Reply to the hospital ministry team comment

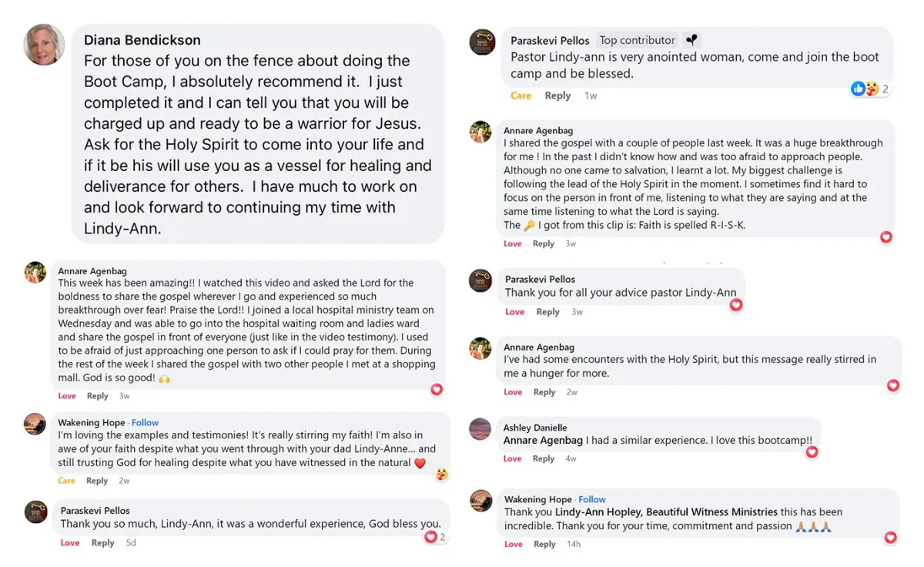(97, 396)
